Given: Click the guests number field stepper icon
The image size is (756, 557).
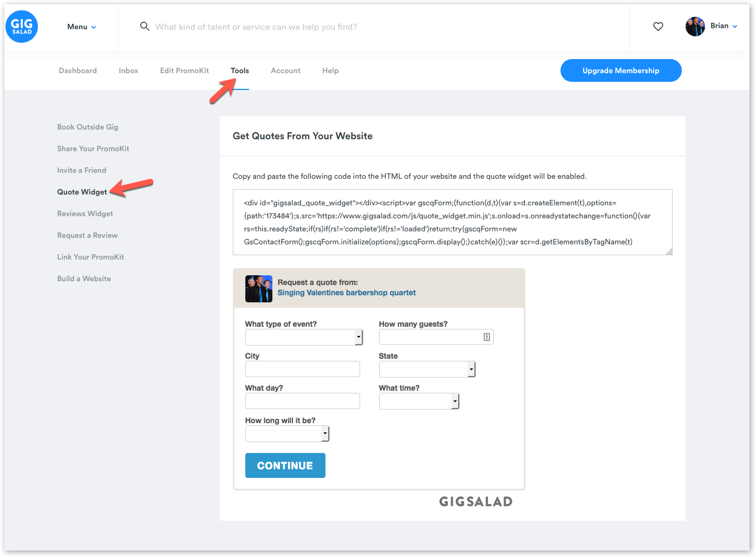Looking at the screenshot, I should [487, 337].
